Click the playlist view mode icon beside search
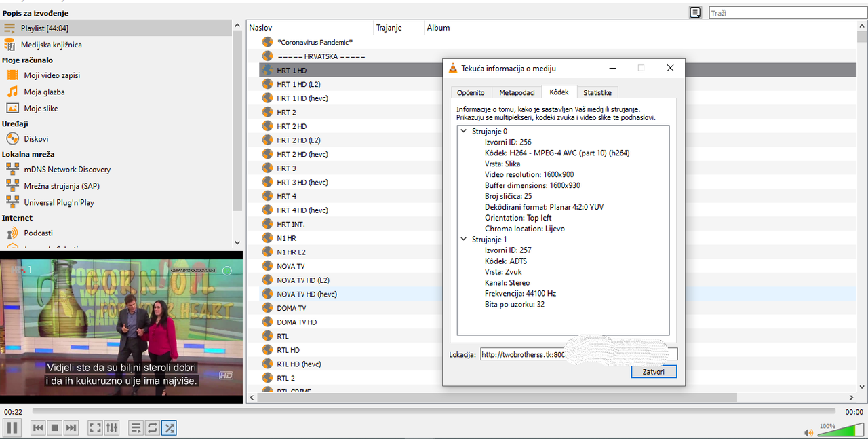868x439 pixels. click(695, 12)
